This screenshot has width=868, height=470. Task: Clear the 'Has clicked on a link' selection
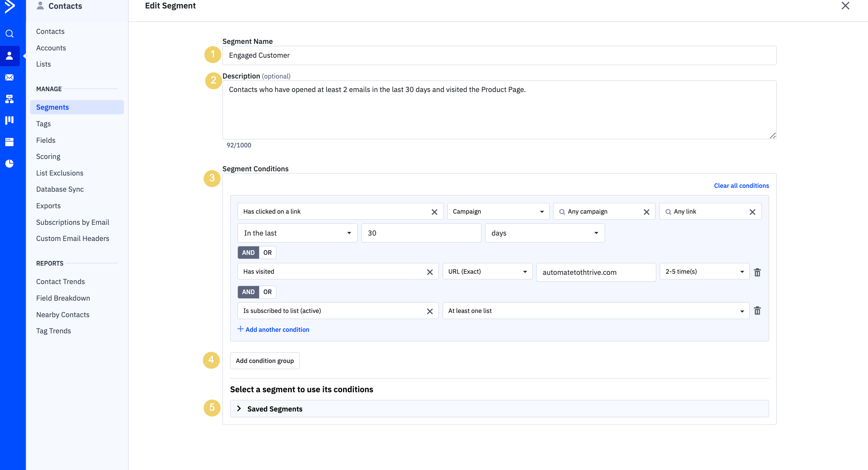point(434,212)
